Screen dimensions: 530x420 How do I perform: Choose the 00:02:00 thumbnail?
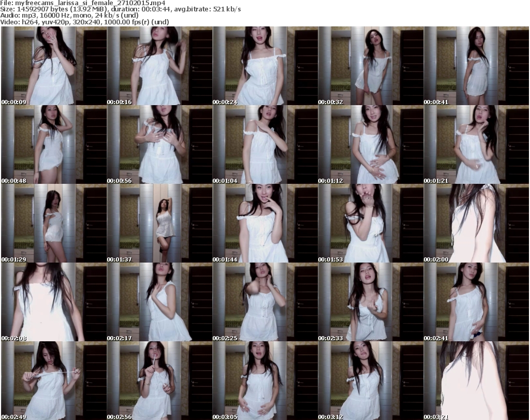(x=476, y=223)
